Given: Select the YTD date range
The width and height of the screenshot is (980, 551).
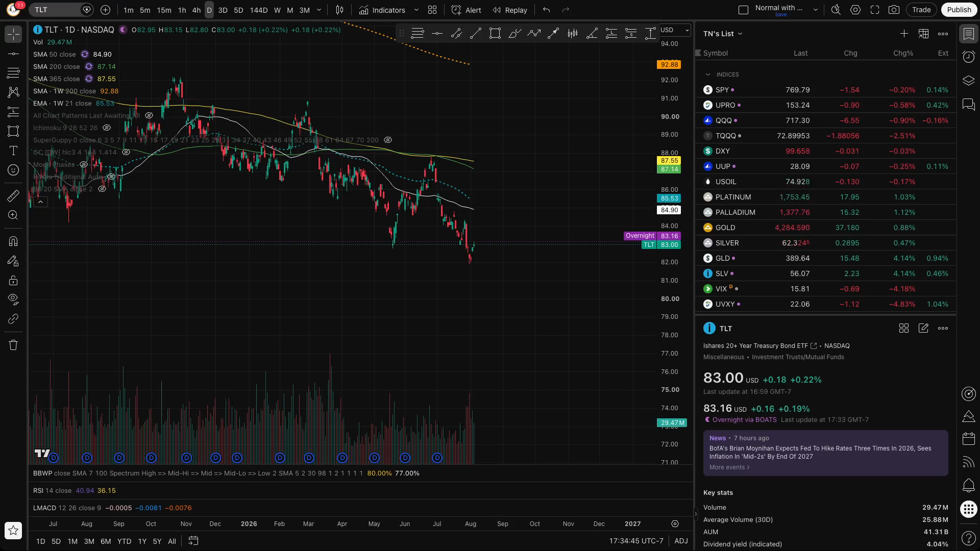Looking at the screenshot, I should (x=124, y=541).
